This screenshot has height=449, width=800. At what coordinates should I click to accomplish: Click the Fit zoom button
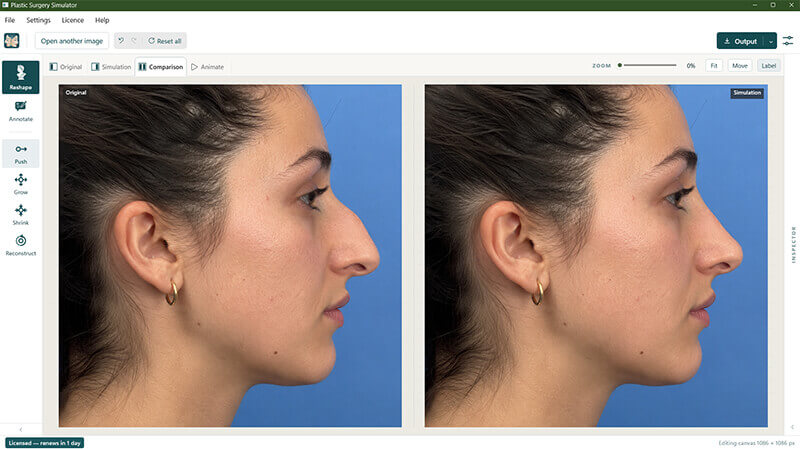pos(714,65)
